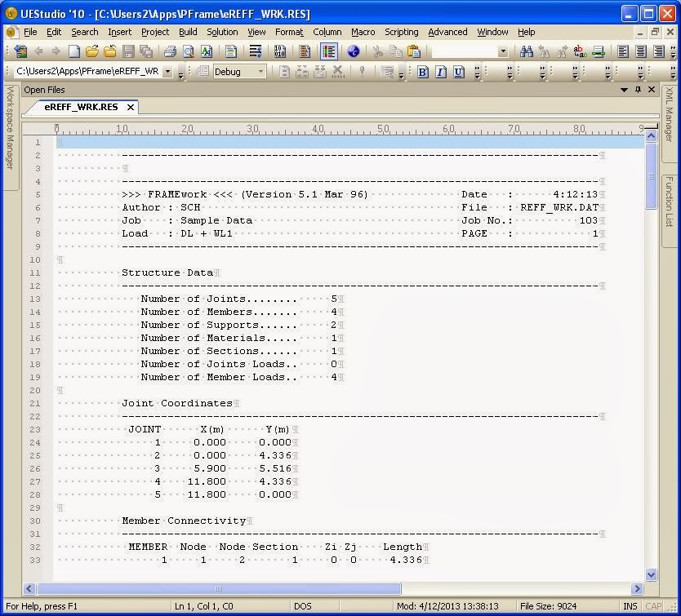Toggle the highlighted file tree view icon
The width and height of the screenshot is (681, 616).
[x=329, y=51]
